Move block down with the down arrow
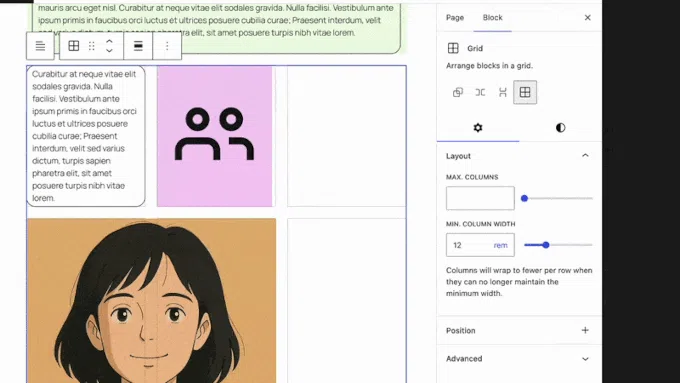Viewport: 680px width, 383px height. coord(109,51)
